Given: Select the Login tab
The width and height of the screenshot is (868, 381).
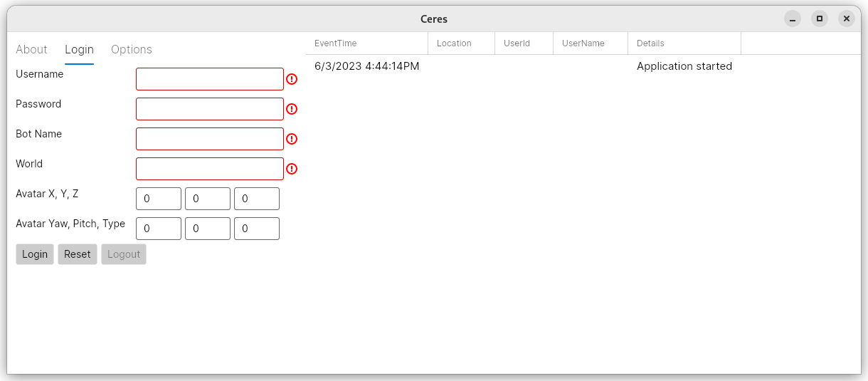Looking at the screenshot, I should pyautogui.click(x=79, y=49).
